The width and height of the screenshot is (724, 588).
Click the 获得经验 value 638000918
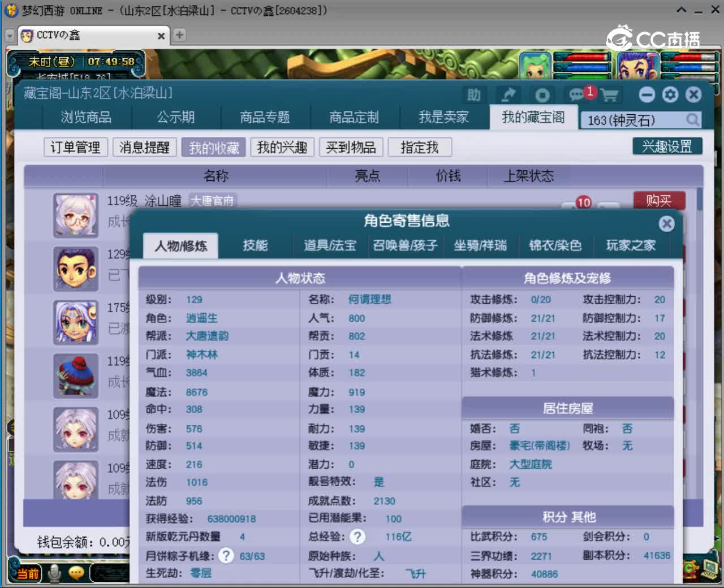231,519
